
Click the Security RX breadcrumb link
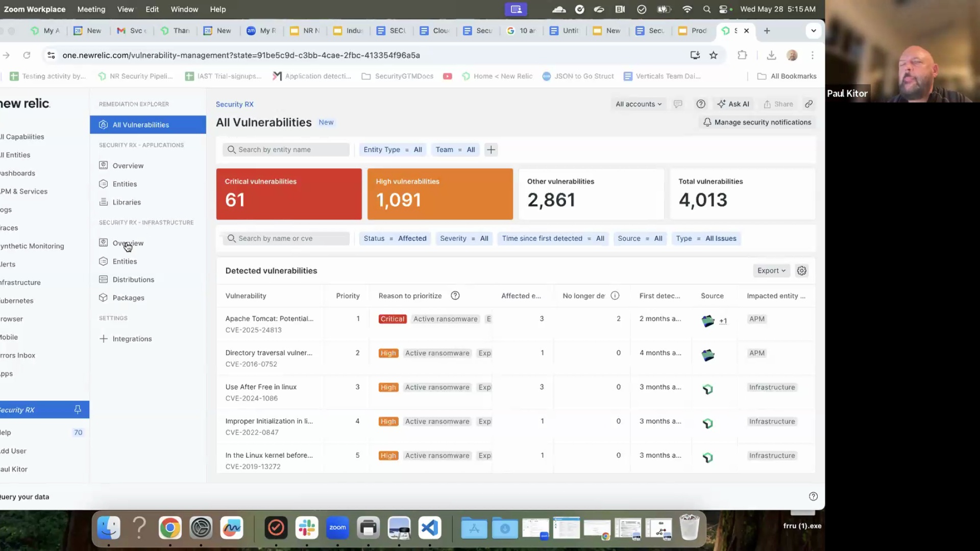(234, 104)
